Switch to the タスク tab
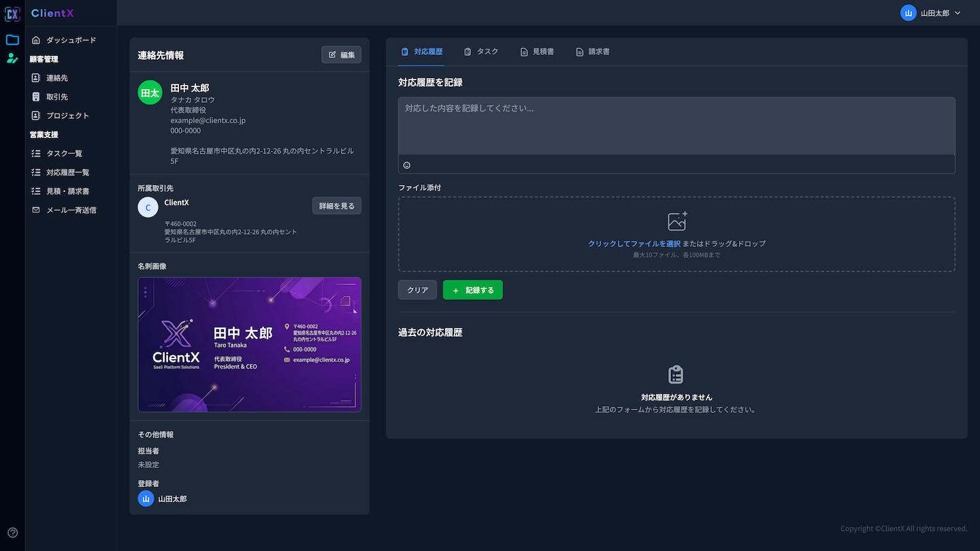 (481, 50)
